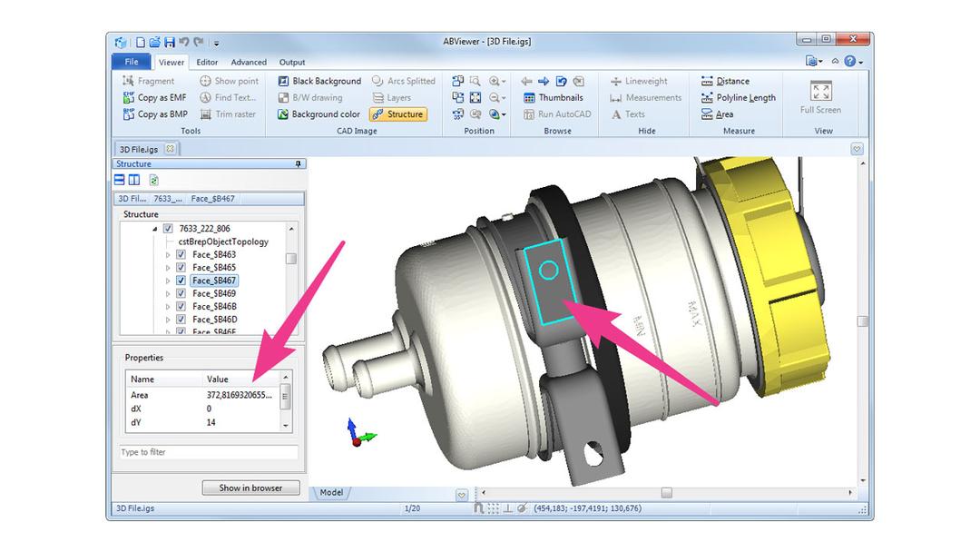
Task: Click the refresh icon in Structure panel
Action: 154,181
